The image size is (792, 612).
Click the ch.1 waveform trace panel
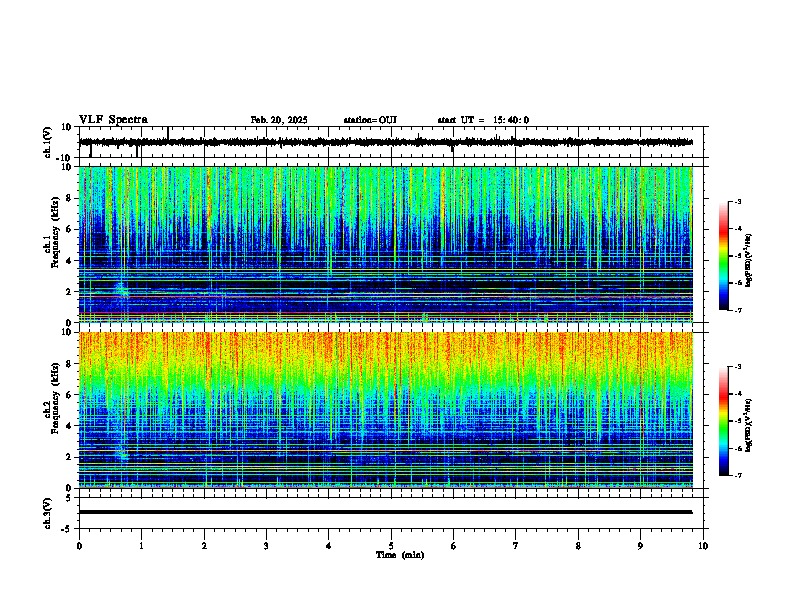(x=391, y=142)
